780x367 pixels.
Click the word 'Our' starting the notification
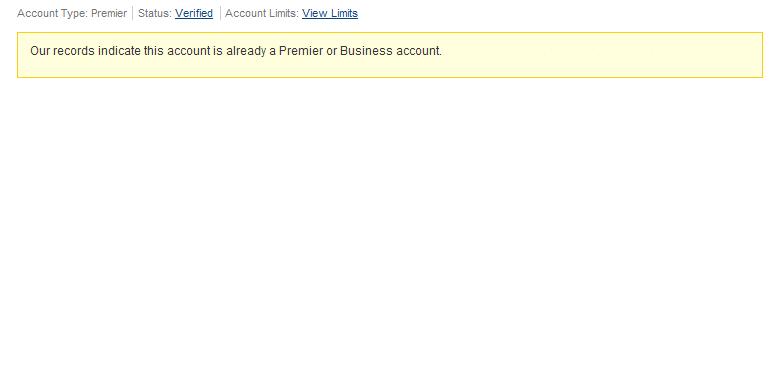(x=40, y=51)
